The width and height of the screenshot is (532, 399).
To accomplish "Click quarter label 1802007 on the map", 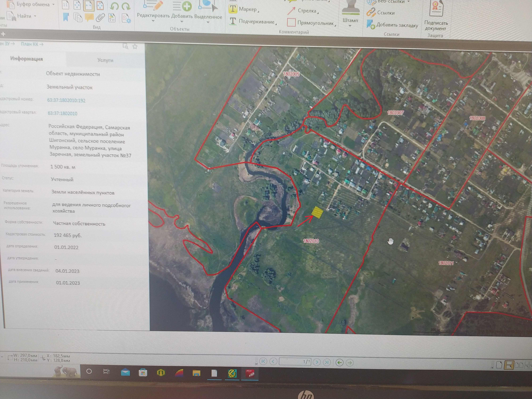I will tap(395, 113).
